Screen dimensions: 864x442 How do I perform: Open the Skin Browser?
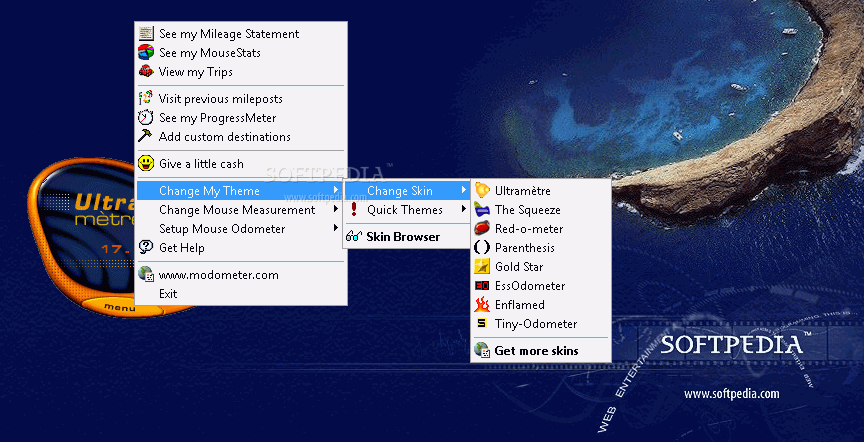pos(407,237)
